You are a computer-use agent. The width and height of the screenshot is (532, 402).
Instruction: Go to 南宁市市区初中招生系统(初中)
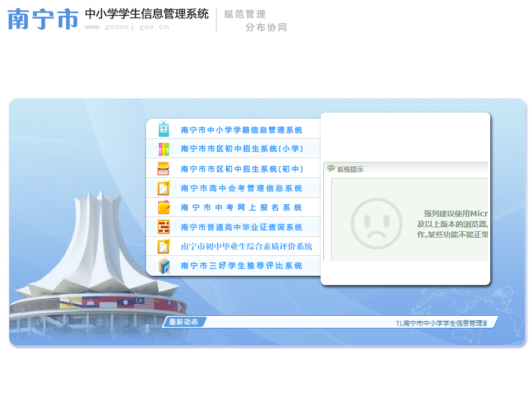pyautogui.click(x=242, y=169)
